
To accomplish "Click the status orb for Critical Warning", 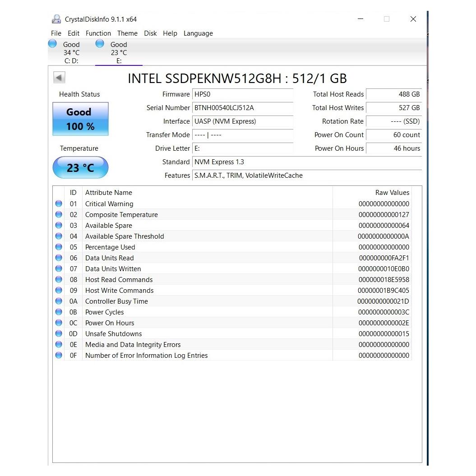I will click(x=59, y=204).
